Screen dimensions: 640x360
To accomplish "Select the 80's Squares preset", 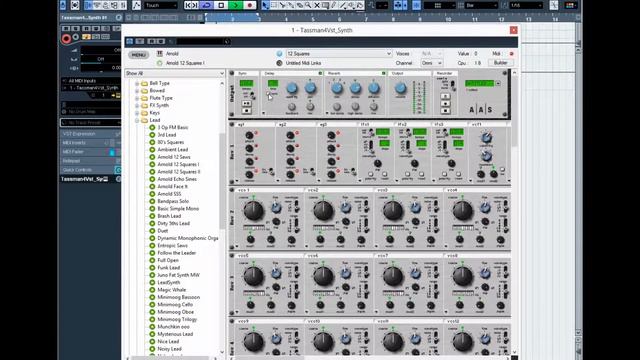I will [x=171, y=142].
